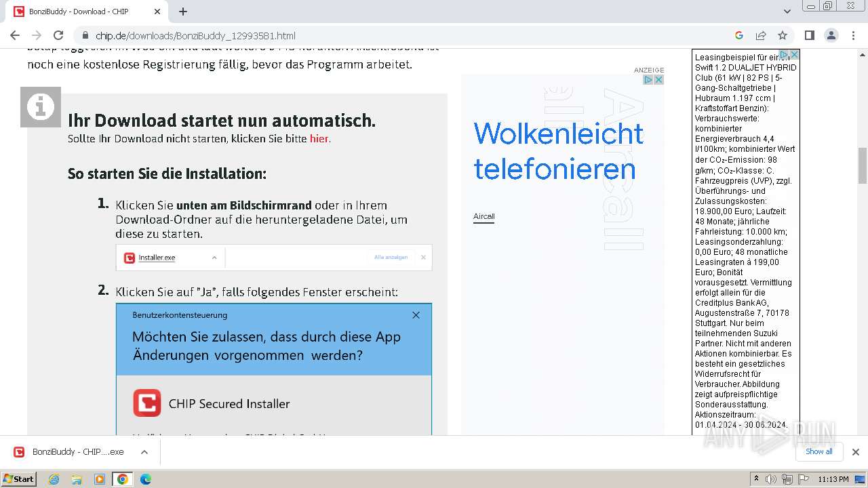Switch to Chrome in the taskbar

pyautogui.click(x=122, y=479)
